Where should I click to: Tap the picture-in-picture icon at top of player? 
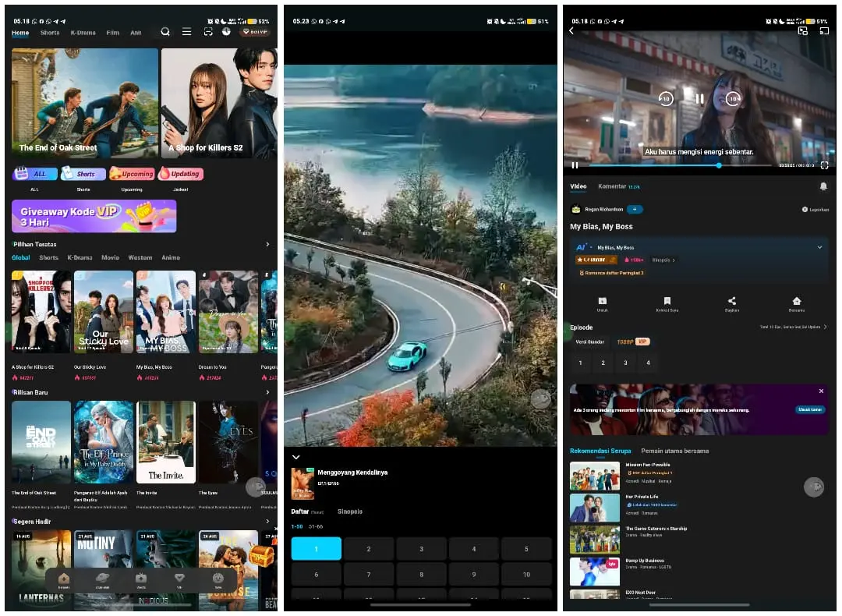coord(803,31)
